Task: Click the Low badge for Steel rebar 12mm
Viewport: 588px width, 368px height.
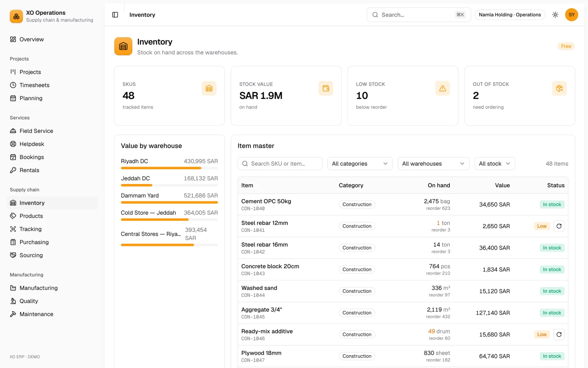Action: pos(542,226)
